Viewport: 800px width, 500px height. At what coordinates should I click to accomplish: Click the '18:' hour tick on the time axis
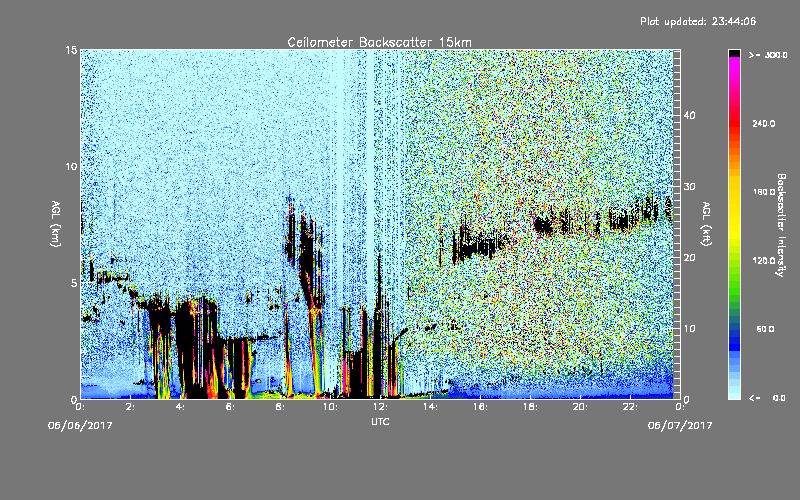click(x=530, y=407)
